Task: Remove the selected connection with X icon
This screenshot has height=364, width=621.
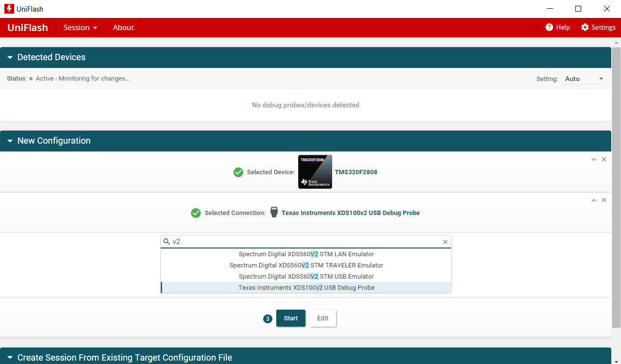Action: click(604, 200)
